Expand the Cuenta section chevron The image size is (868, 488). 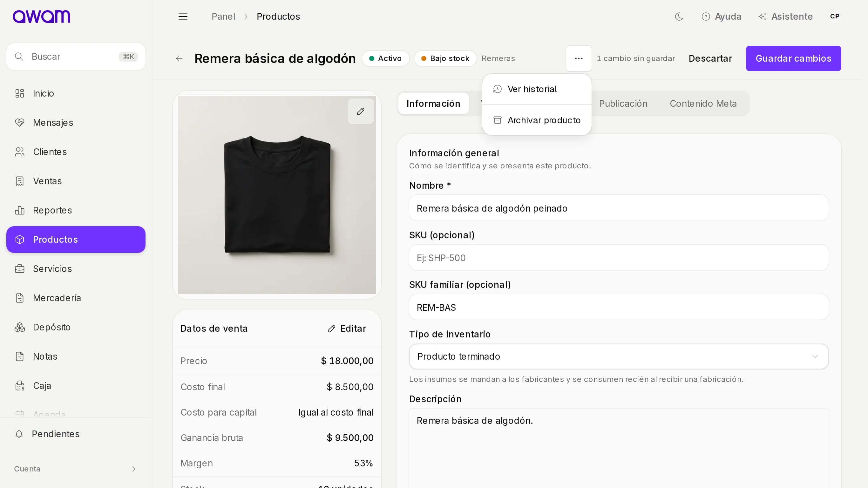coord(134,469)
